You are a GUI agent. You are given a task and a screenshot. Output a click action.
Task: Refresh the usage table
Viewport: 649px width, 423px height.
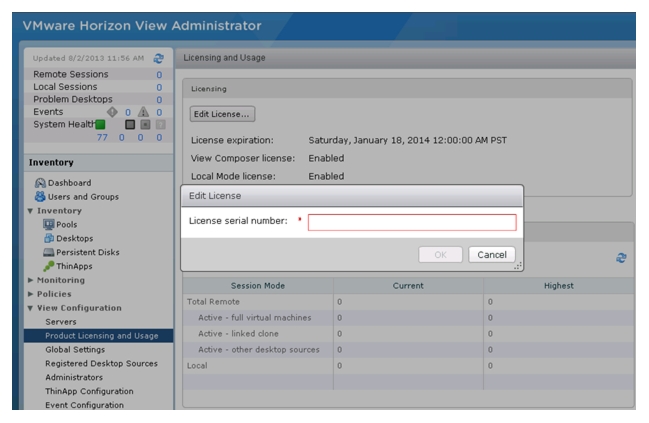[621, 258]
